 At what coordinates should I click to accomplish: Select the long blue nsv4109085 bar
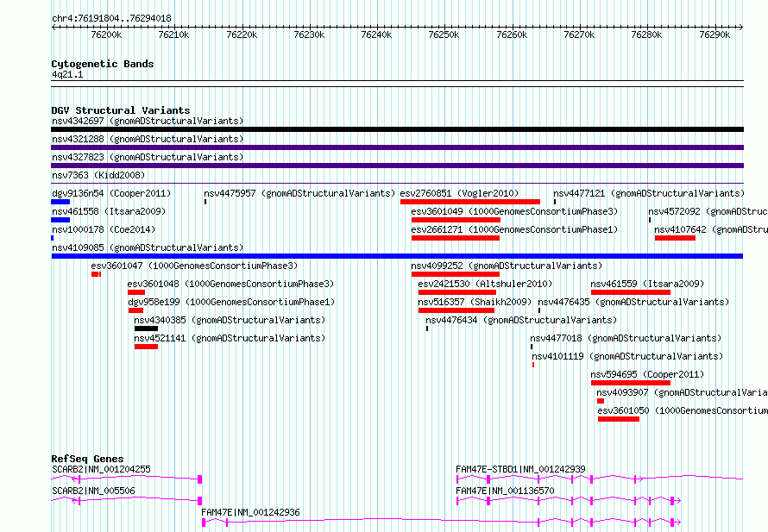(x=397, y=256)
